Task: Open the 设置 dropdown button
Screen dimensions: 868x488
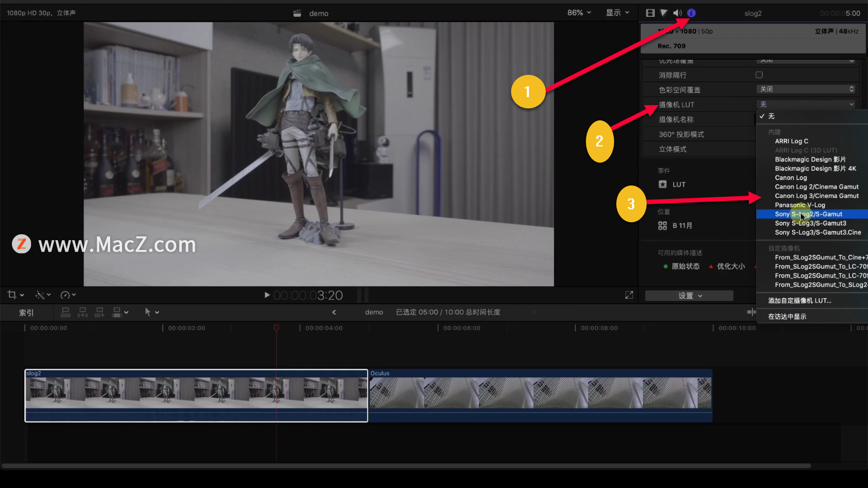Action: coord(689,296)
